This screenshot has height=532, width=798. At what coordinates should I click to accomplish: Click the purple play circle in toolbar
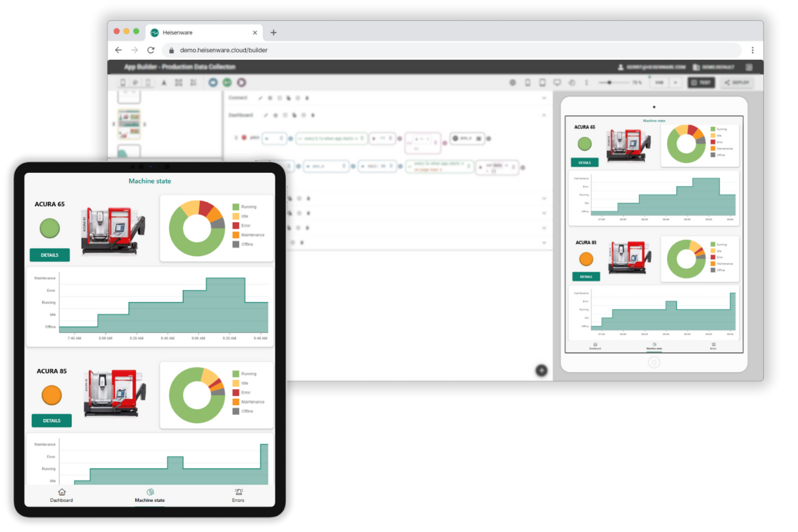[x=241, y=82]
